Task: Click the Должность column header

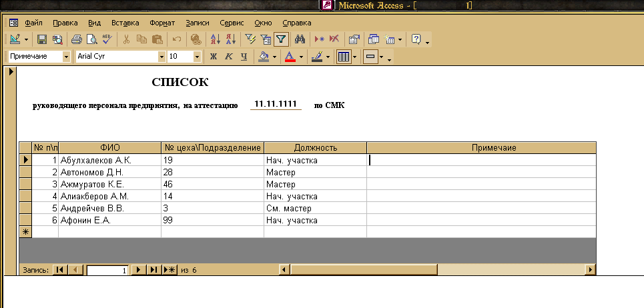Action: coord(316,147)
